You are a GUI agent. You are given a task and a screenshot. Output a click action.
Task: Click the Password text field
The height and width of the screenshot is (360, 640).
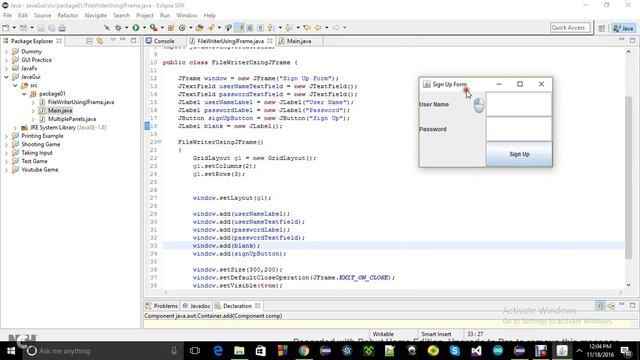pos(519,129)
